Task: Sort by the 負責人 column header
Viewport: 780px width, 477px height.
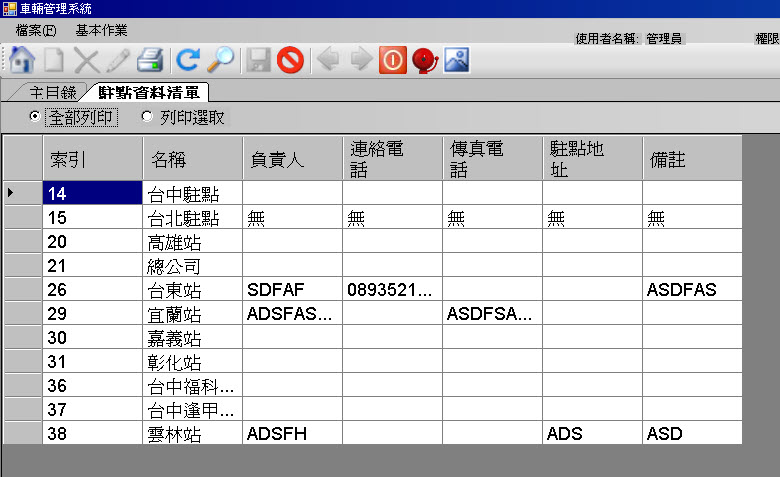Action: 292,159
